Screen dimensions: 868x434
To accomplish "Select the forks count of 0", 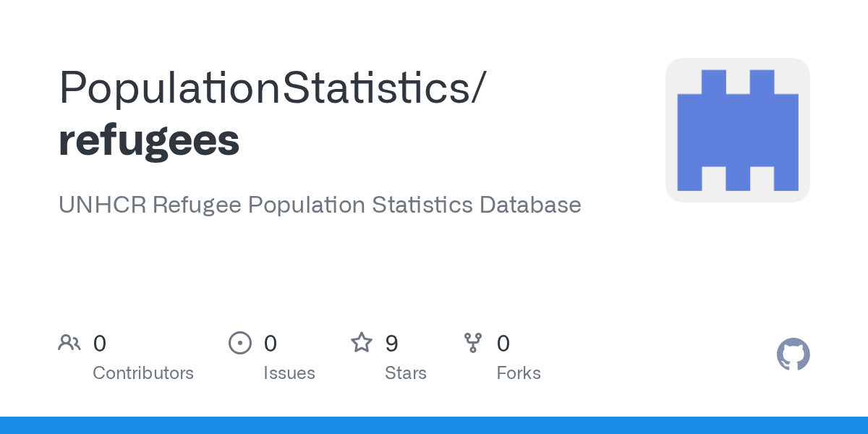I will [x=503, y=343].
